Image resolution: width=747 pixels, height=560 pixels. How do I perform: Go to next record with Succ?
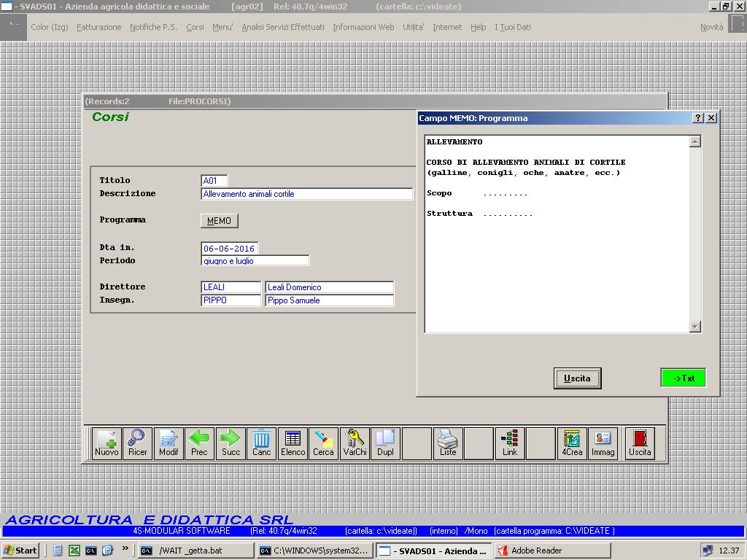(231, 443)
